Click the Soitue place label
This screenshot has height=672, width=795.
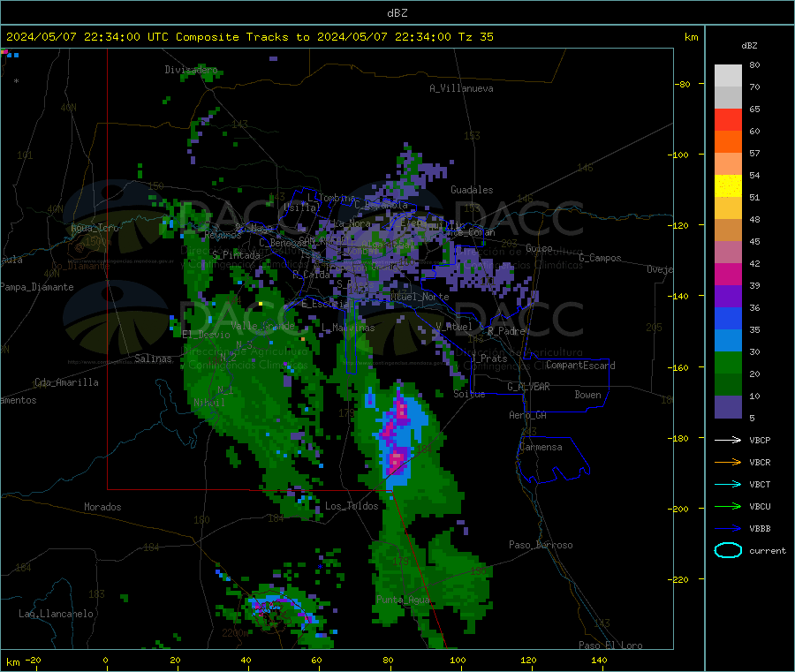(x=469, y=394)
